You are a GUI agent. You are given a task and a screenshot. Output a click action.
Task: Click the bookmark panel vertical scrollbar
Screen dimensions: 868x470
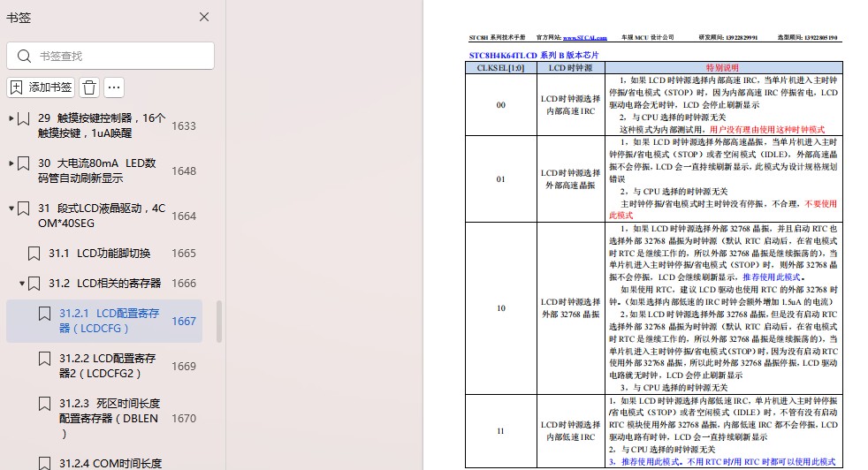coord(219,321)
